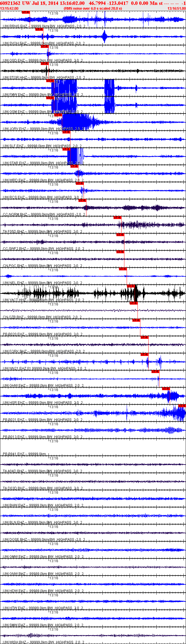Select the 'UW GNW BHZ' station label
Viewport: 186px width, 644px height.
[14, 574]
